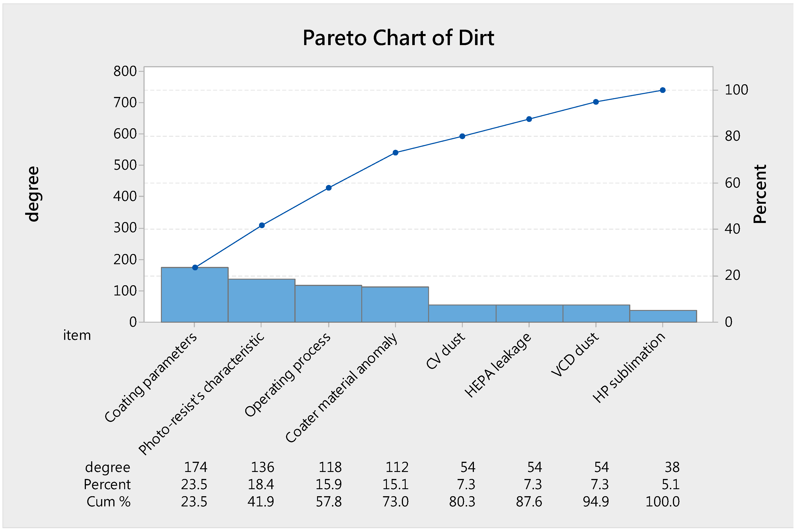Click the first cumulative line point

pyautogui.click(x=195, y=268)
